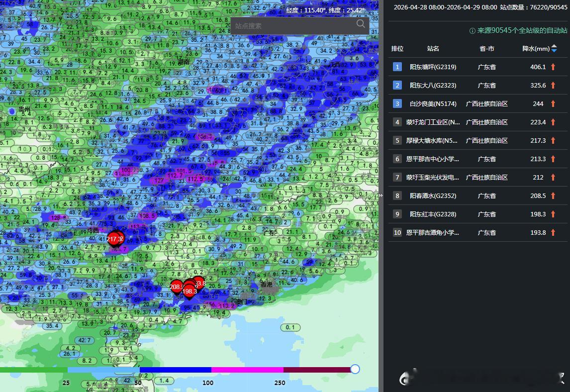Image resolution: width=570 pixels, height=392 pixels.
Task: Click the green segment of the legend bar
Action: 33,370
